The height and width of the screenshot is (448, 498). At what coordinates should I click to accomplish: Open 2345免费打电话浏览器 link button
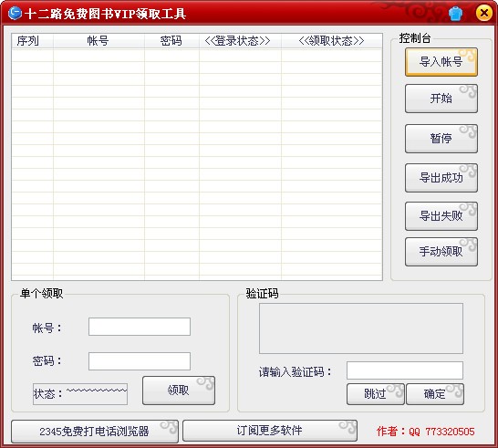click(x=95, y=432)
